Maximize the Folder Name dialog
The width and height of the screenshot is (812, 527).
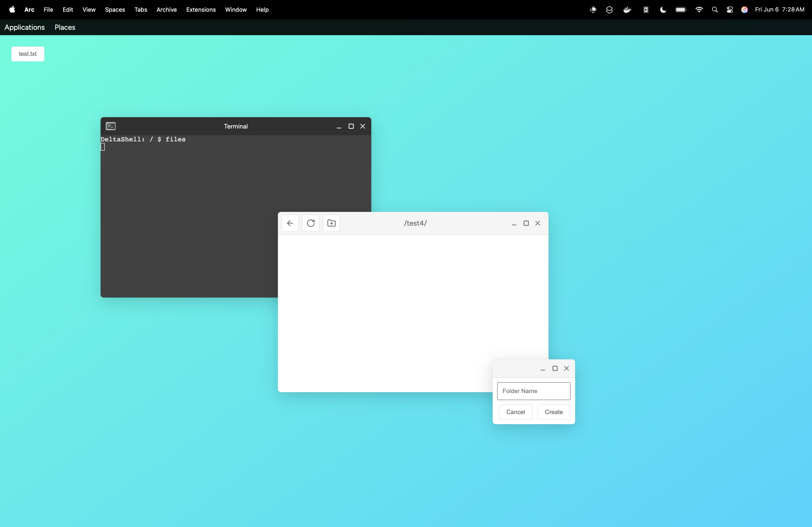555,369
